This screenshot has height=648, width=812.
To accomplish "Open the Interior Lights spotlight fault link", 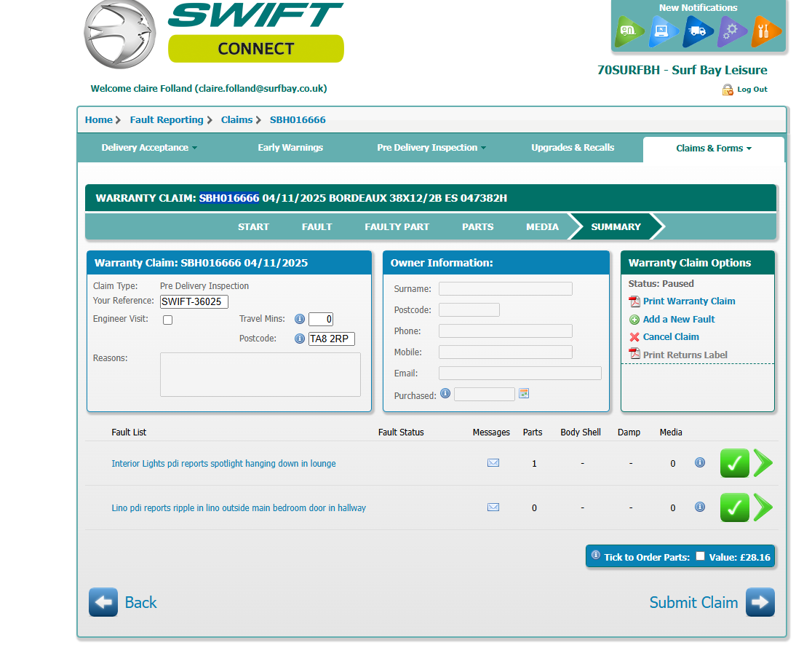I will point(223,464).
